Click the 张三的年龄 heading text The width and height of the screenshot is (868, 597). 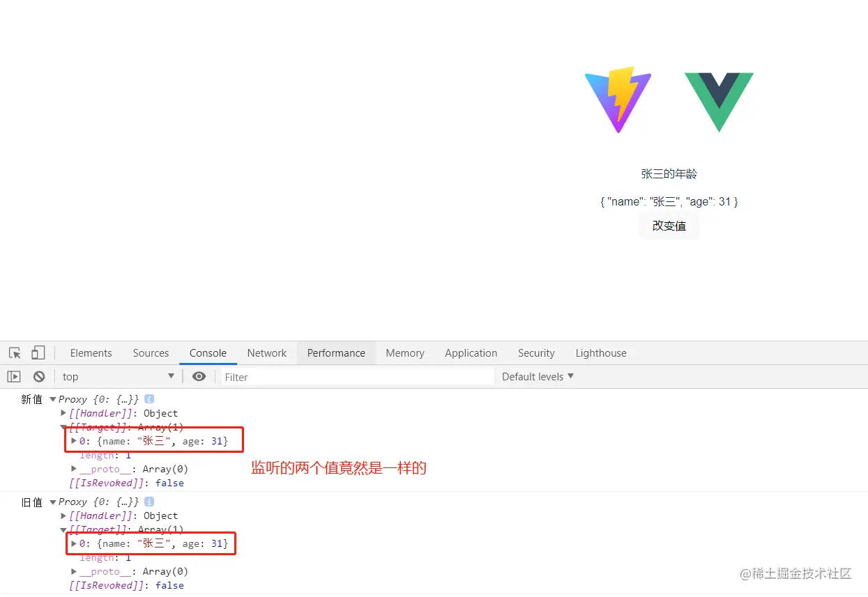coord(669,174)
